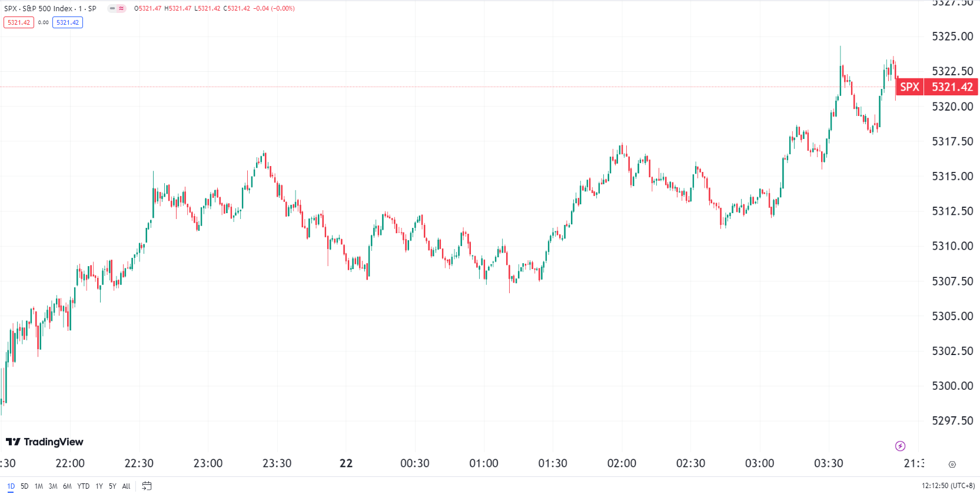Open timezone menu showing UTC+8 clock
The height and width of the screenshot is (494, 980).
pos(948,486)
